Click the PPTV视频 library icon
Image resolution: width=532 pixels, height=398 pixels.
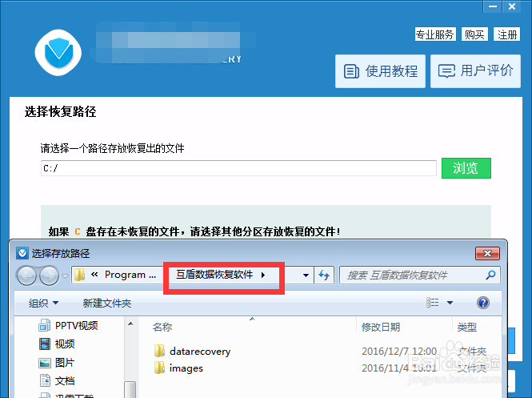click(x=45, y=325)
